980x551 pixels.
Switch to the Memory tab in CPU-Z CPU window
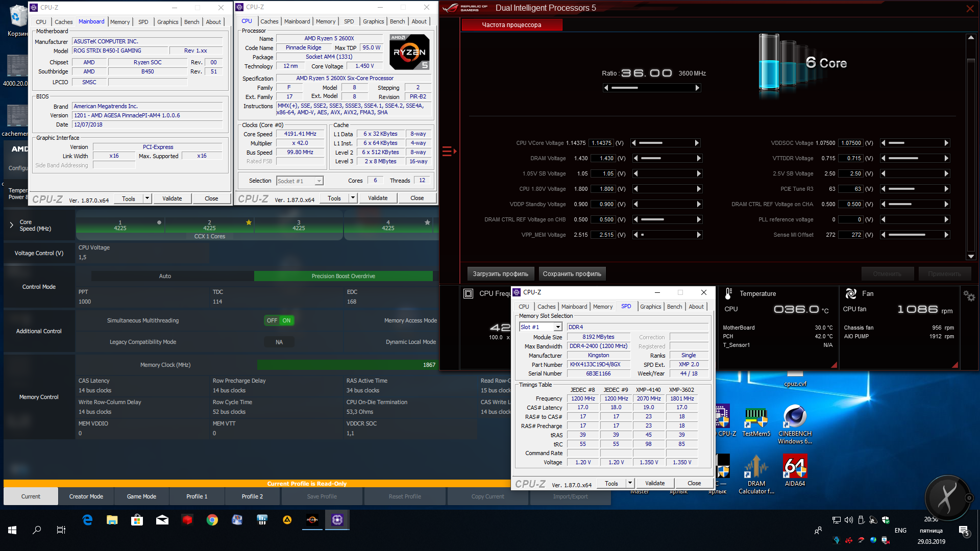pyautogui.click(x=325, y=21)
